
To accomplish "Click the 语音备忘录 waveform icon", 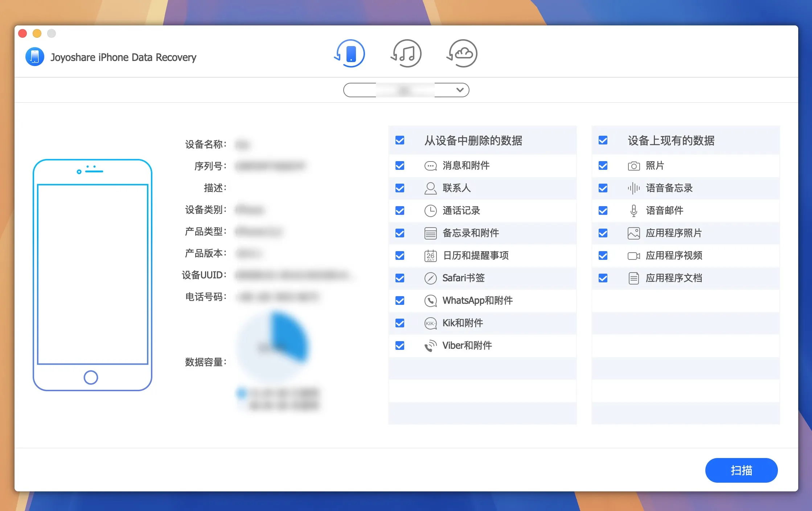I will [x=633, y=188].
